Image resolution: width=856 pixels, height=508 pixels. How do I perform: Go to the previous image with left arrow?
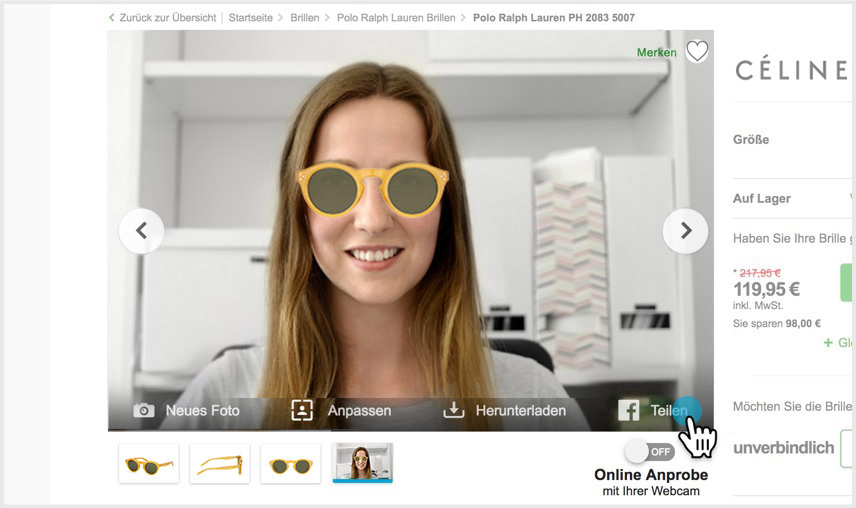141,231
